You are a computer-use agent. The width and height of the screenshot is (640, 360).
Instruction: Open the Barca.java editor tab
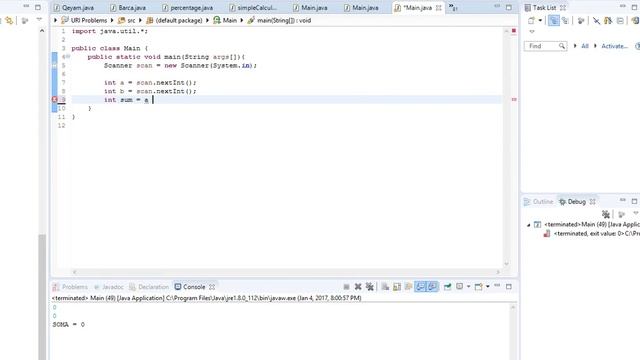coord(128,8)
